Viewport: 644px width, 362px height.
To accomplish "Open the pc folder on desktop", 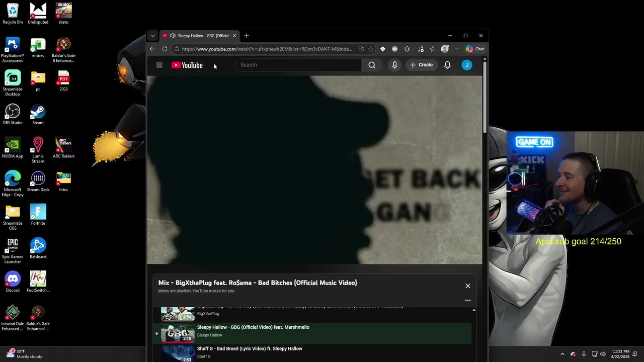I will pyautogui.click(x=38, y=81).
